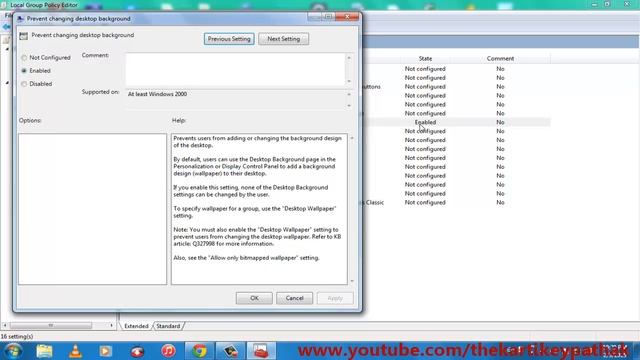Maximize the Local Group Policy Editor window
The height and width of the screenshot is (360, 640).
click(607, 4)
